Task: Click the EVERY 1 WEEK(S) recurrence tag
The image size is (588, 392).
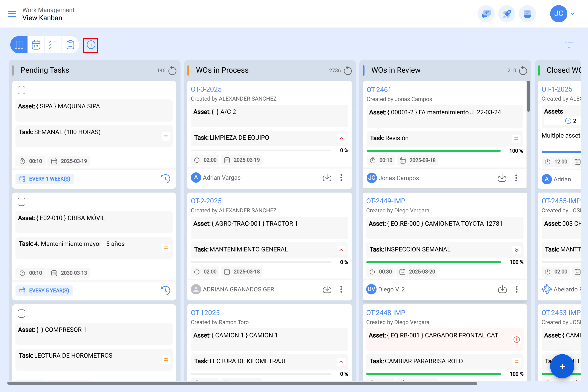Action: [x=45, y=179]
